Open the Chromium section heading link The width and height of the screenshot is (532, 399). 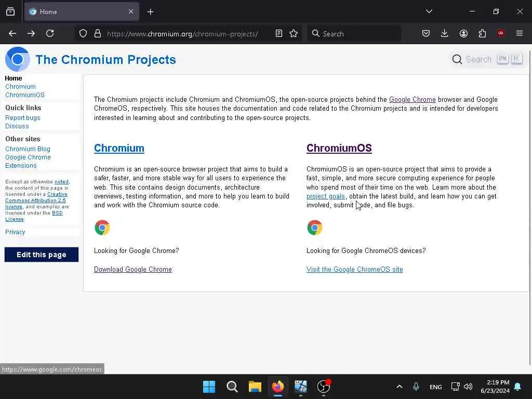tap(119, 148)
